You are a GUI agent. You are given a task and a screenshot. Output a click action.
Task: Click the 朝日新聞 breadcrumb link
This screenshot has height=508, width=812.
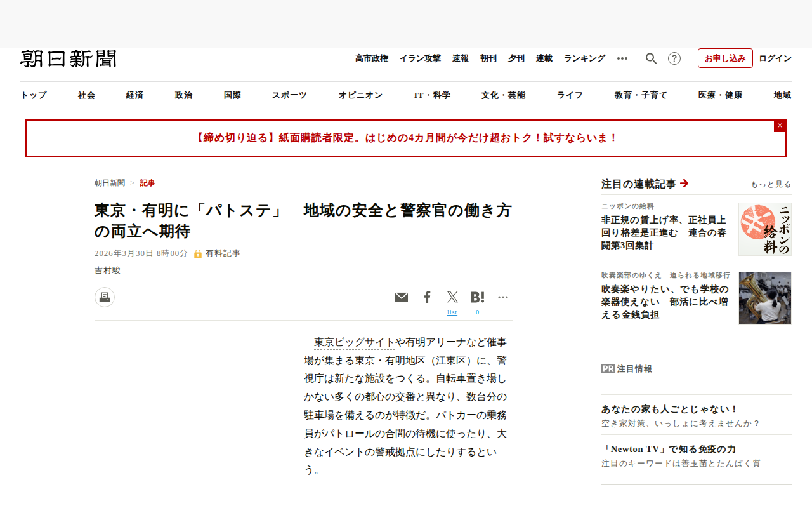pyautogui.click(x=110, y=183)
